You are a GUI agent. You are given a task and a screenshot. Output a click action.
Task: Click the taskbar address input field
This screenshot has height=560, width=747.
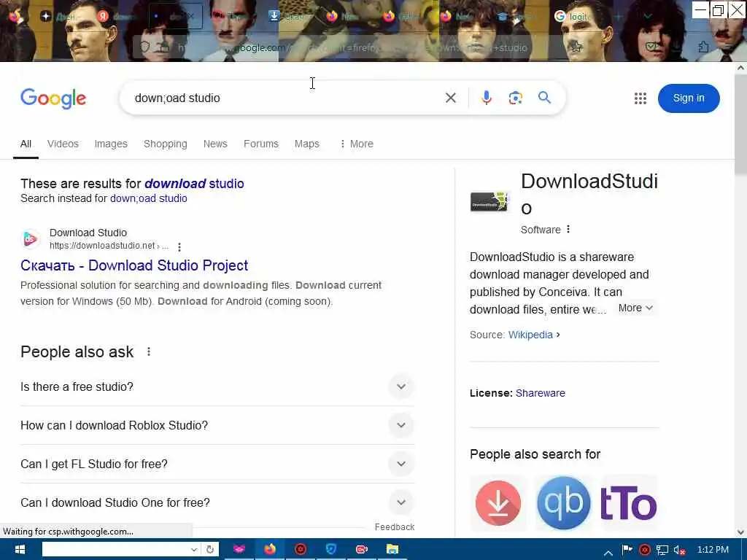point(116,549)
